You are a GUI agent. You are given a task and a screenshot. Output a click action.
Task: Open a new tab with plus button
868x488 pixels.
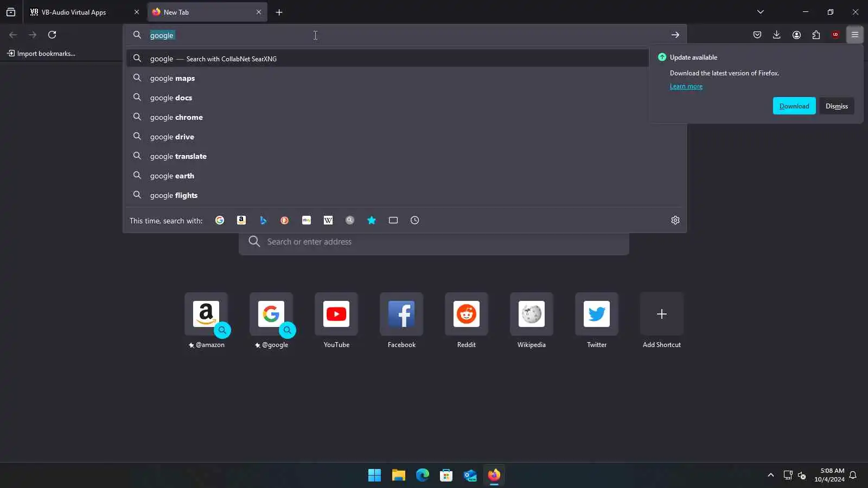279,12
